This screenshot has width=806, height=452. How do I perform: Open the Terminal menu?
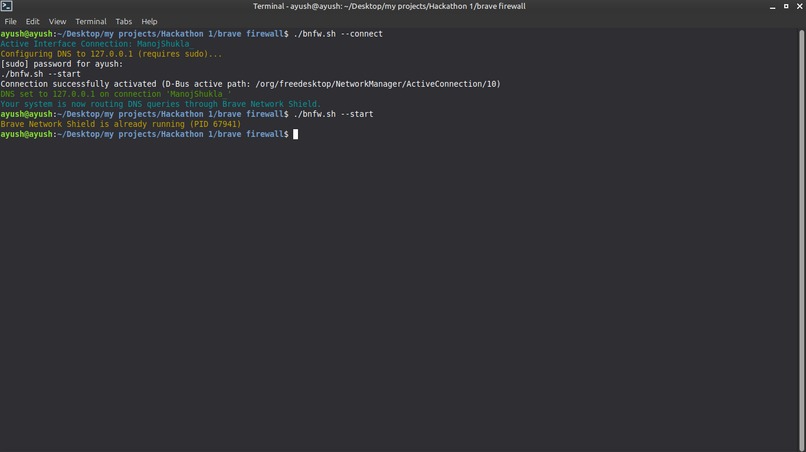click(90, 22)
